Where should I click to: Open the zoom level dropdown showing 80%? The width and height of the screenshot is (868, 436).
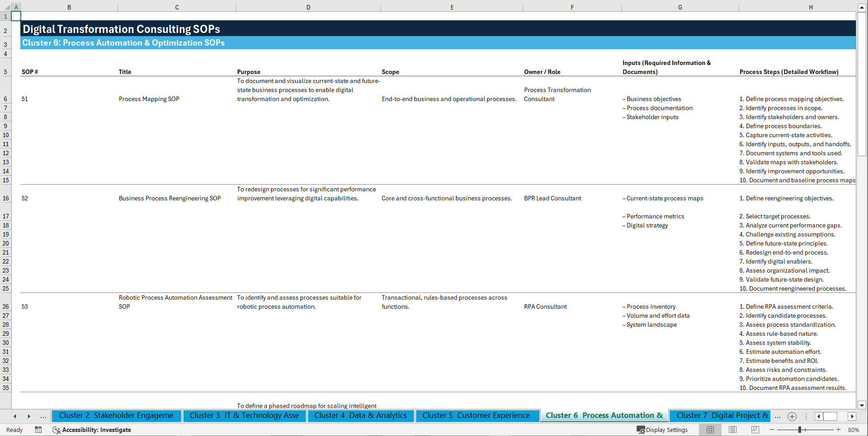click(854, 430)
